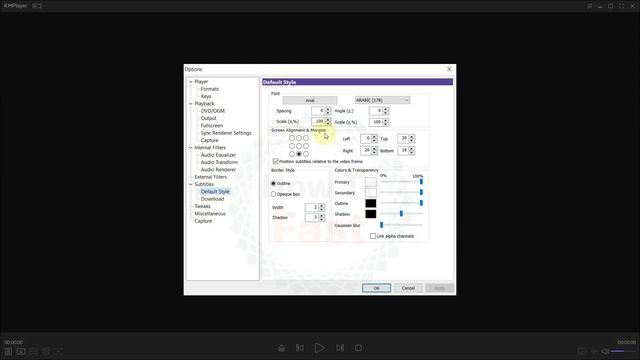Click the Bottom margin input field
Image resolution: width=640 pixels, height=360 pixels.
pos(403,151)
